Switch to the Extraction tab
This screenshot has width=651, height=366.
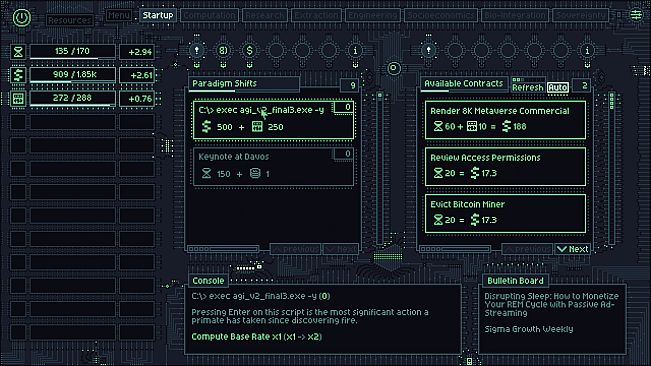(x=316, y=15)
